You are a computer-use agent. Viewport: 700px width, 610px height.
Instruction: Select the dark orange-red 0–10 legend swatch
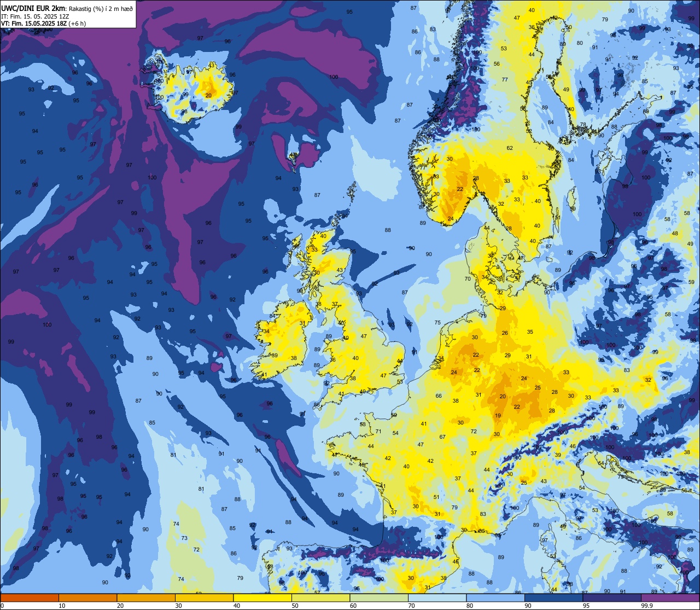click(30, 597)
